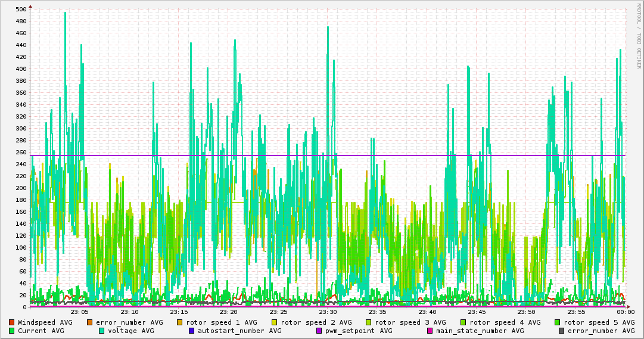Select the rotor speed 3 AVG color box

[x=369, y=322]
